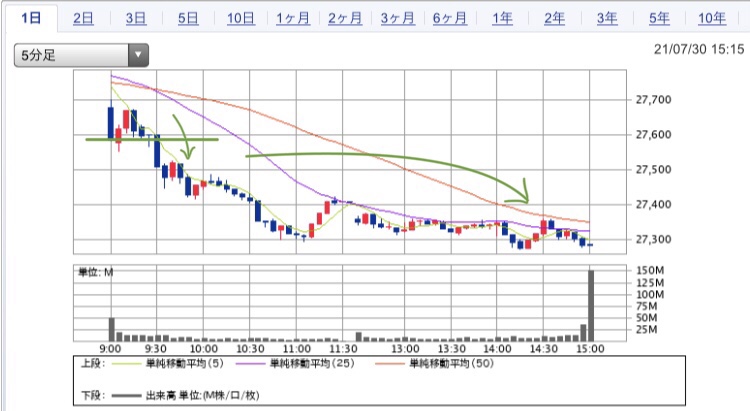Click the 27,300 price axis label
The width and height of the screenshot is (750, 411).
click(653, 239)
